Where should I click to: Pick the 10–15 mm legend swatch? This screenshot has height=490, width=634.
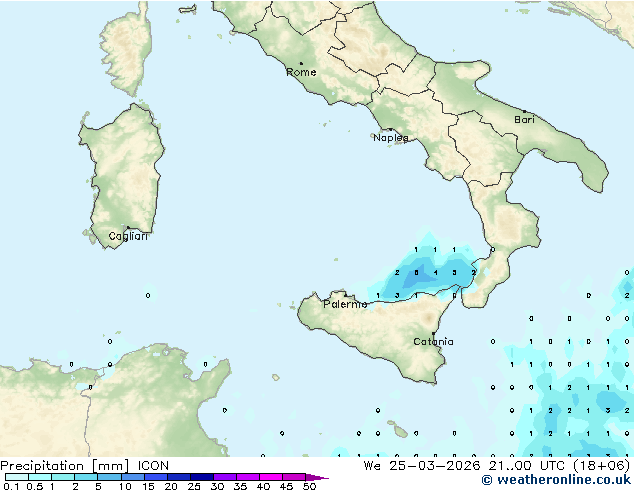click(132, 477)
